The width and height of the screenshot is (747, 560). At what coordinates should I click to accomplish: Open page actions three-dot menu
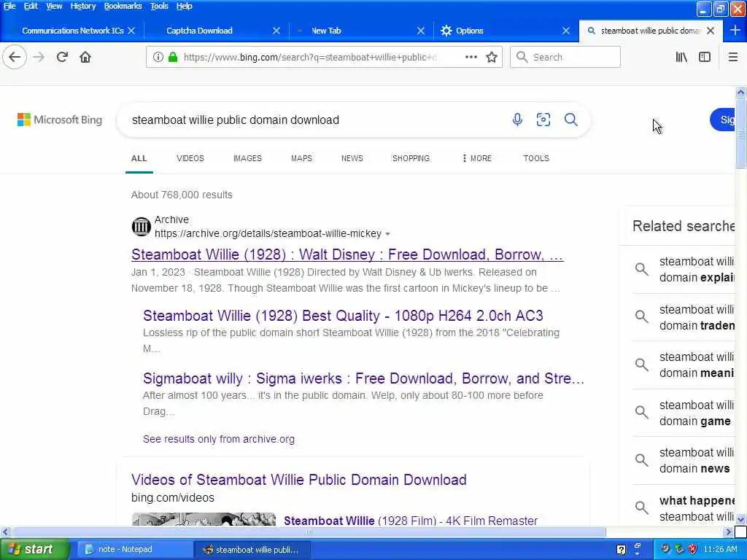471,57
